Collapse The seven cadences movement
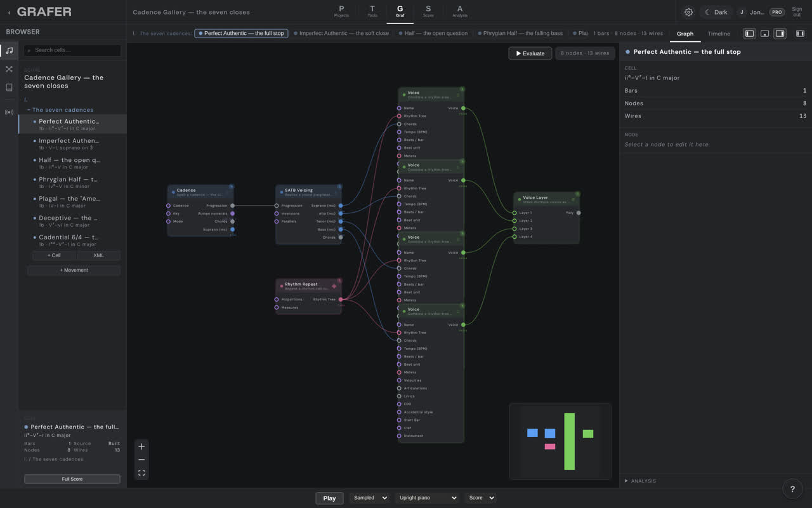The height and width of the screenshot is (508, 812). (x=60, y=110)
